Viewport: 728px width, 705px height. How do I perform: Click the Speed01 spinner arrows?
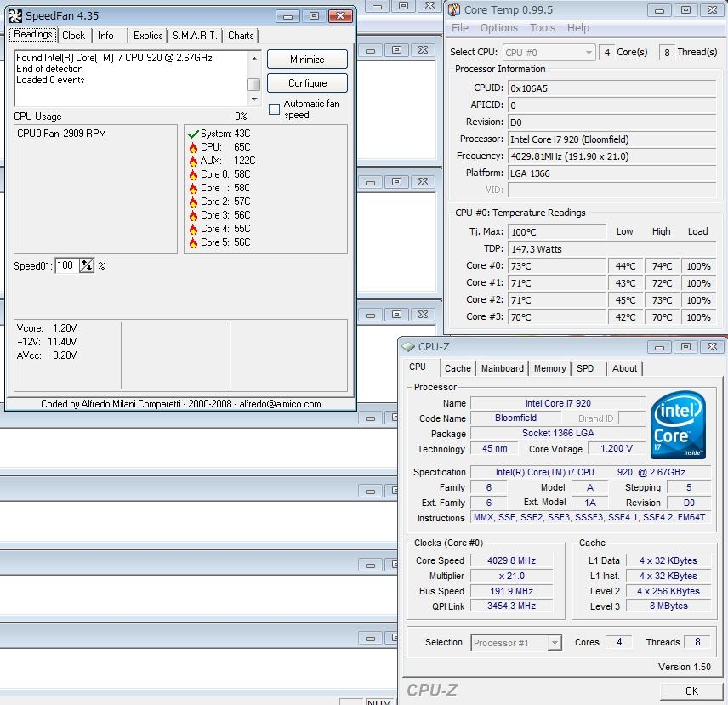tap(87, 265)
